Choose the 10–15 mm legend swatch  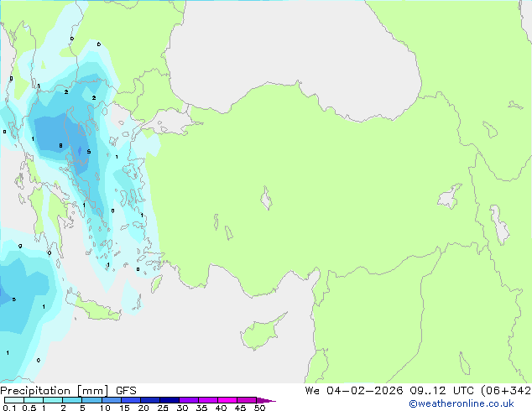tap(111, 400)
